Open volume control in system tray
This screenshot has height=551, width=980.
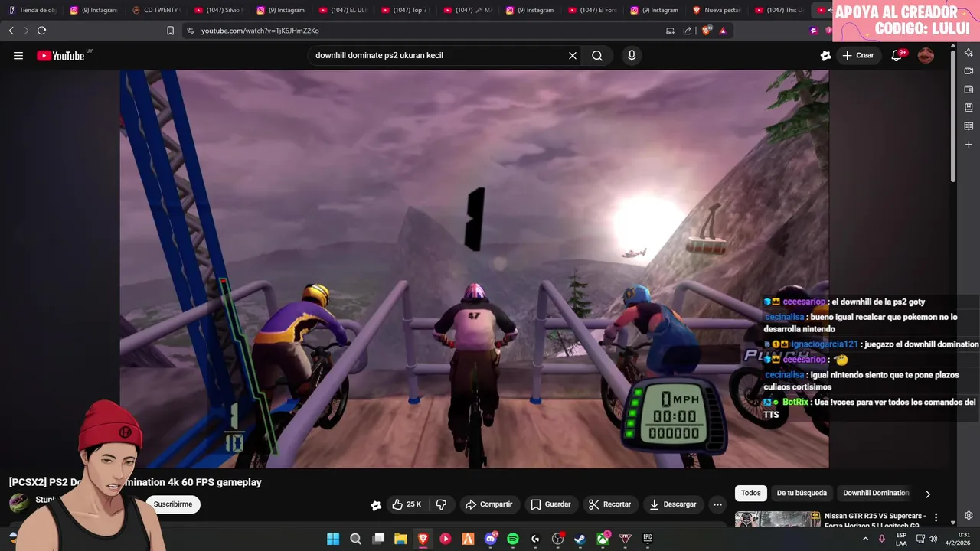click(x=933, y=539)
